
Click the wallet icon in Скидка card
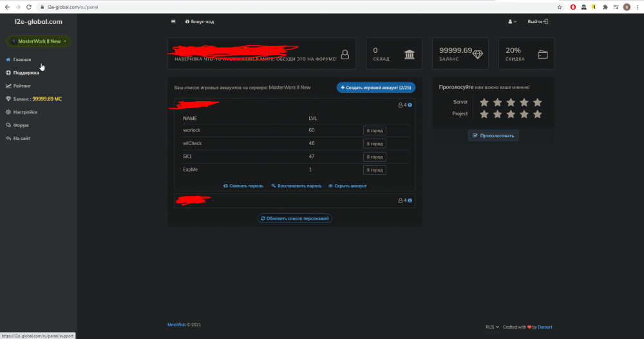(543, 55)
